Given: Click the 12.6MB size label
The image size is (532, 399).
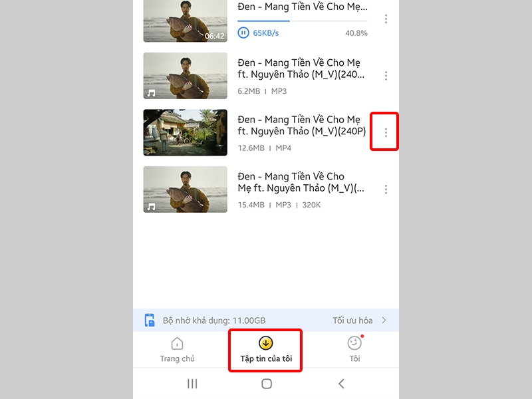Looking at the screenshot, I should (251, 148).
